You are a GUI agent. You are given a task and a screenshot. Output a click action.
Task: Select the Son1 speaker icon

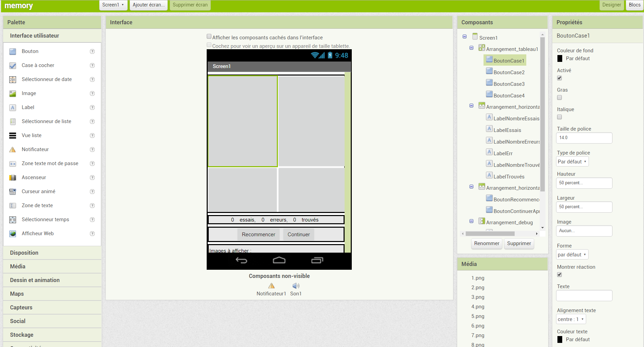coord(296,286)
